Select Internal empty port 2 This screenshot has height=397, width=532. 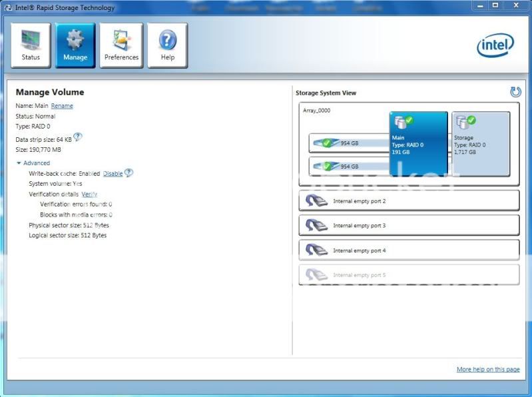point(409,200)
